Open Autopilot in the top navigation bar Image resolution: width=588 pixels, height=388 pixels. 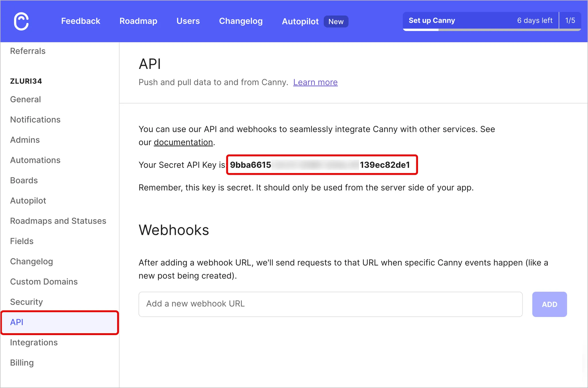pos(300,21)
